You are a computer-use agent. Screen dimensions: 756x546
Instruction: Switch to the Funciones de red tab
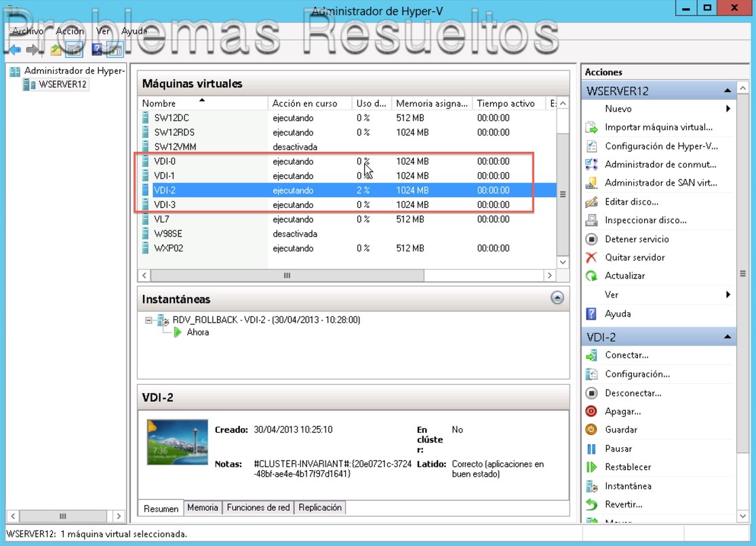pyautogui.click(x=258, y=507)
